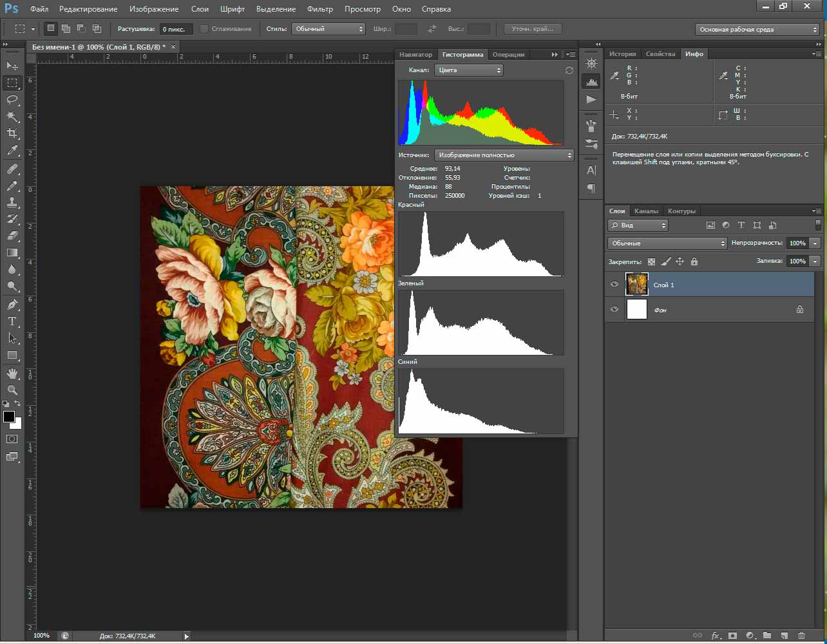Select the Move tool
Screen dimensions: 827x644
pyautogui.click(x=12, y=66)
